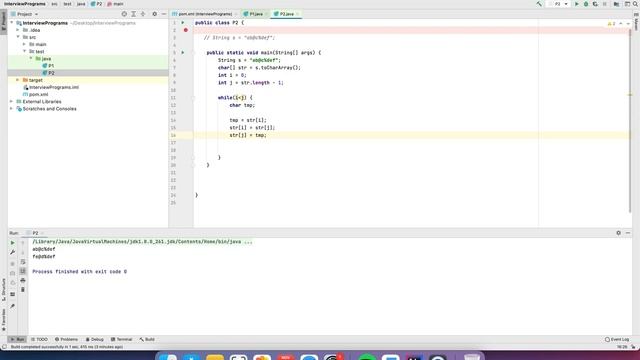Clear Run console with trash icon
This screenshot has width=640, height=360.
23,290
